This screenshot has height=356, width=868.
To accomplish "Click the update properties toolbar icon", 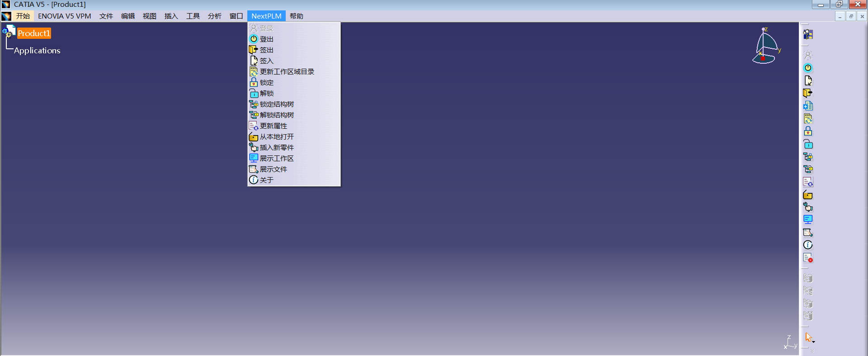I will pyautogui.click(x=808, y=182).
